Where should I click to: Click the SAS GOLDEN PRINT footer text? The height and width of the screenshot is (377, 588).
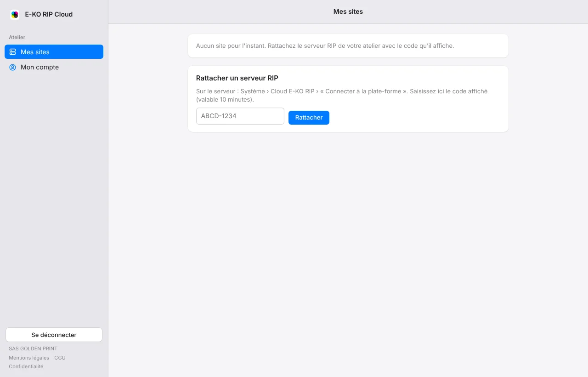pyautogui.click(x=33, y=348)
